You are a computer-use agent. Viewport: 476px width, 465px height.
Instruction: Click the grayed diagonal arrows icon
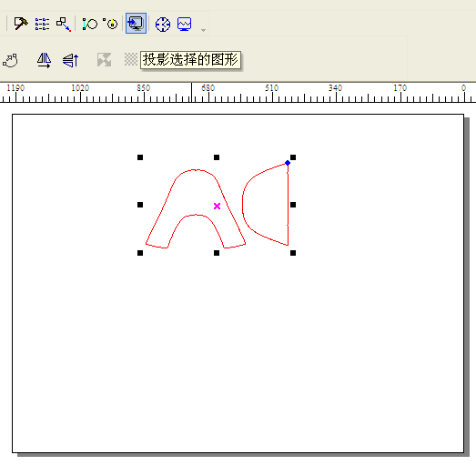coord(104,60)
